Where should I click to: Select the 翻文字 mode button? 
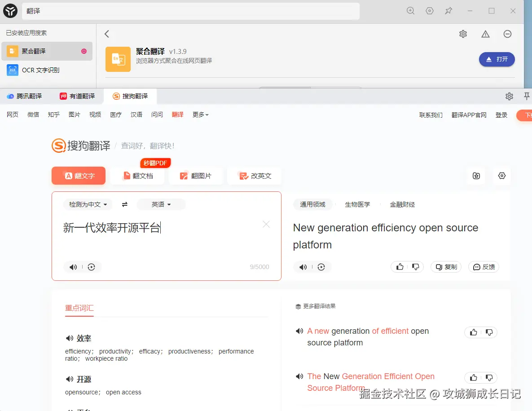pos(79,176)
